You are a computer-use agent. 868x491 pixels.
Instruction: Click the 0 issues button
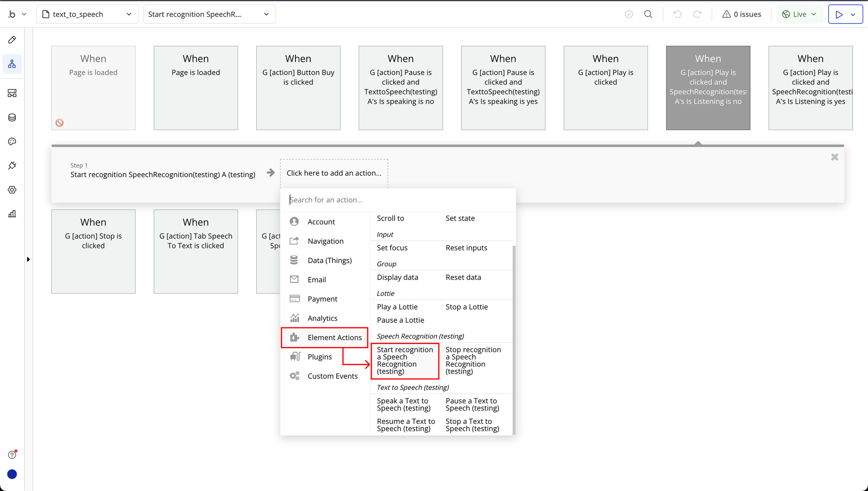(x=742, y=14)
